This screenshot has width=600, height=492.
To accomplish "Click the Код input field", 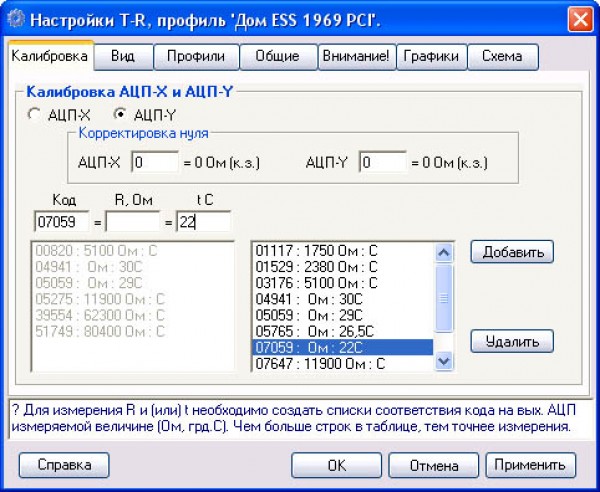I will (x=61, y=221).
